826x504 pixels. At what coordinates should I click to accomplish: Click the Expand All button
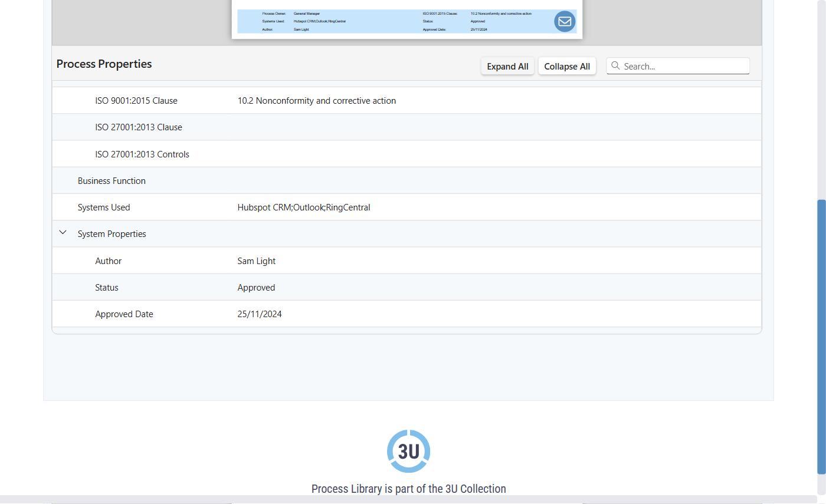pyautogui.click(x=507, y=66)
